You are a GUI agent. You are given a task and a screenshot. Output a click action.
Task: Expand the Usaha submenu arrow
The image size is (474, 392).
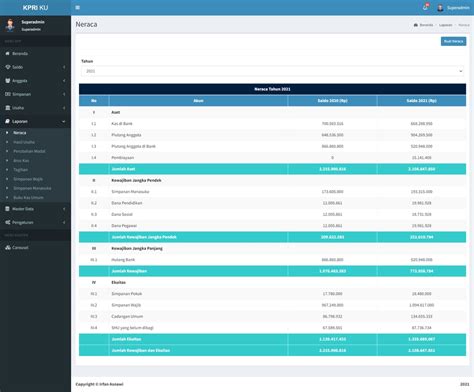click(x=64, y=108)
